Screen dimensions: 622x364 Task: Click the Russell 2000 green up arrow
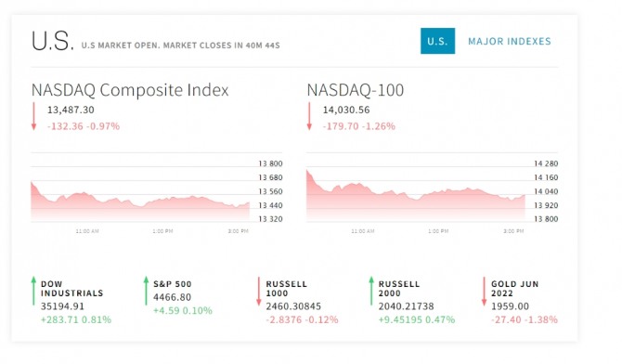click(x=371, y=291)
